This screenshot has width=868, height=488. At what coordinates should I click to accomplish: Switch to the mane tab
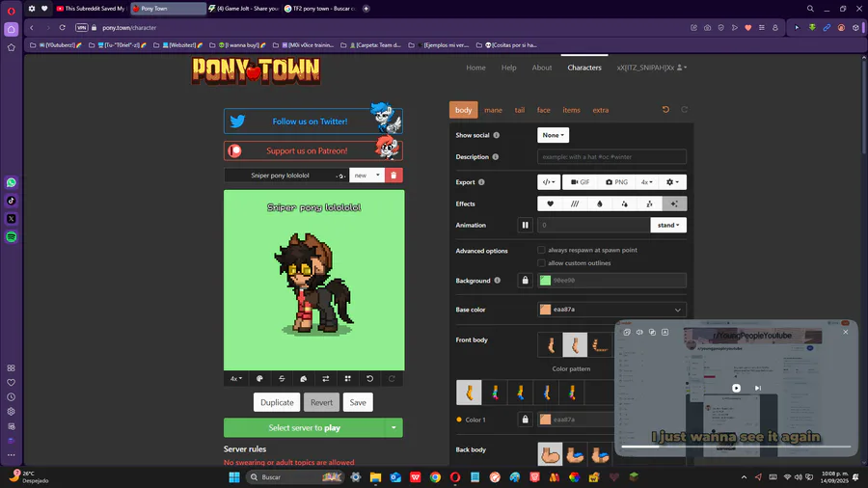point(493,110)
